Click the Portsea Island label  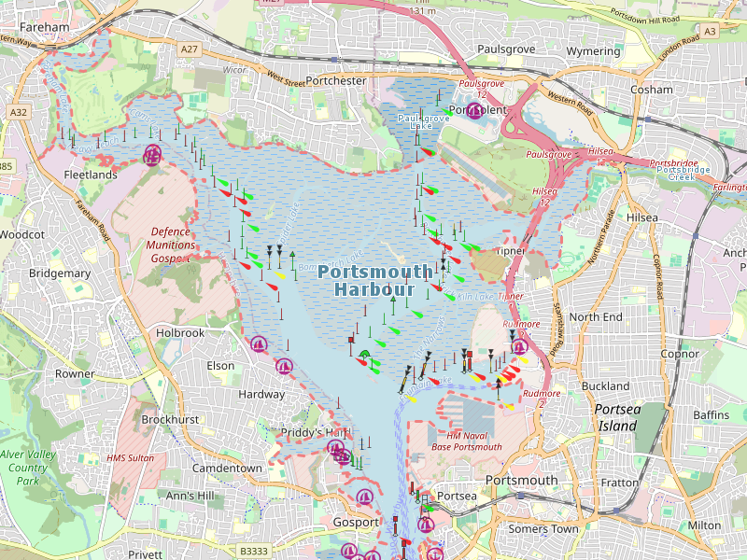tap(619, 418)
